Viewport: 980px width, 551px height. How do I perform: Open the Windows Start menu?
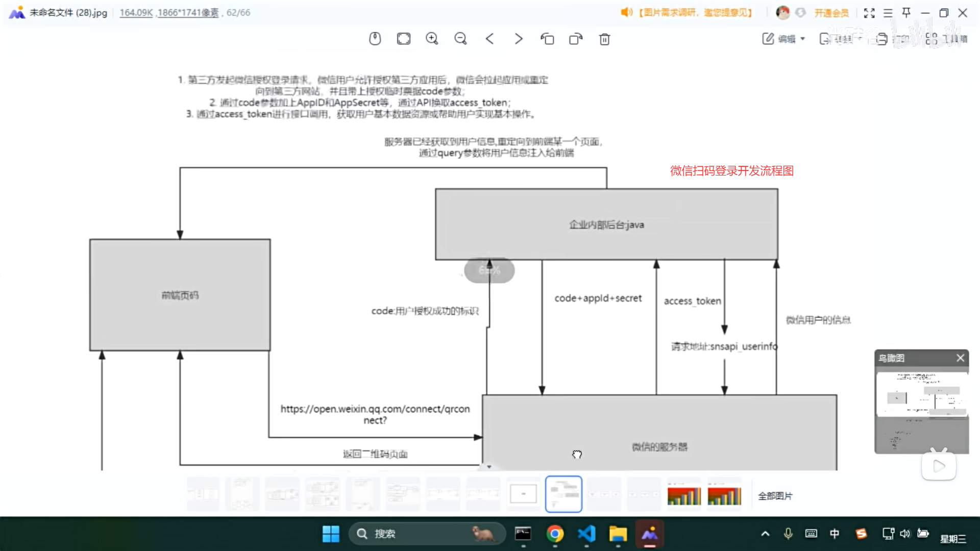coord(331,534)
